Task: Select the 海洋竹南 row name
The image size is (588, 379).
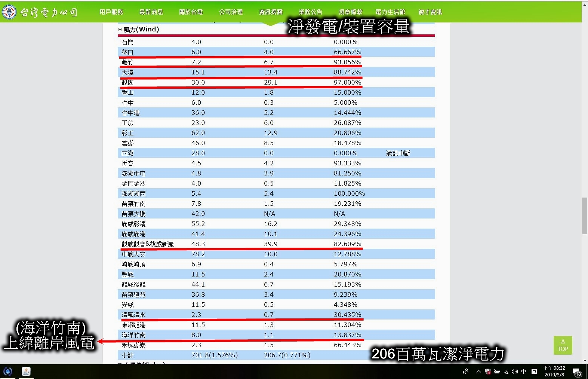Action: (133, 335)
